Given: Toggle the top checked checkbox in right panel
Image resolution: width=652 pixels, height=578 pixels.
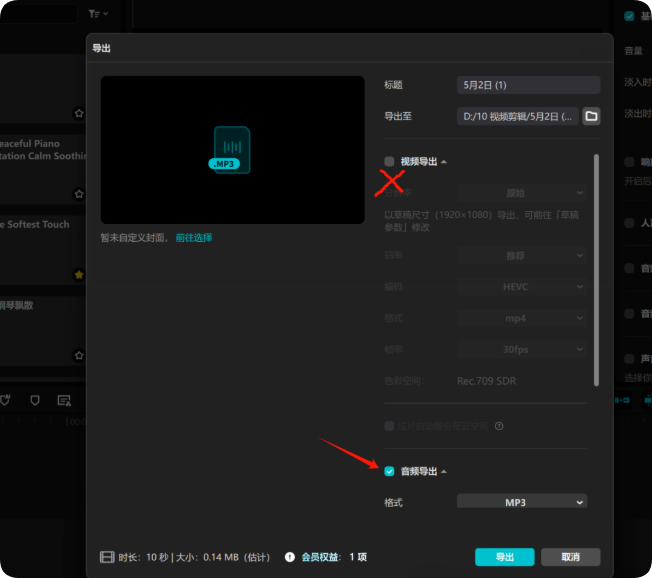Looking at the screenshot, I should pyautogui.click(x=629, y=16).
